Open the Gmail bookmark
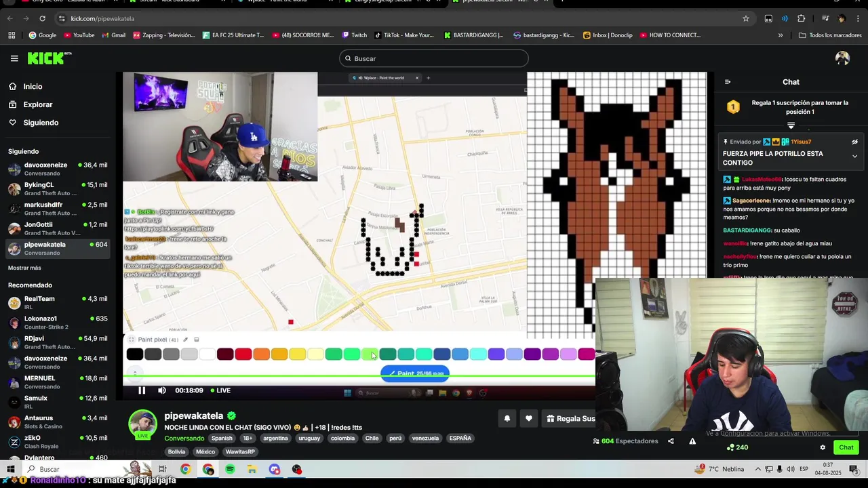Screen dimensions: 868x488 (x=113, y=35)
